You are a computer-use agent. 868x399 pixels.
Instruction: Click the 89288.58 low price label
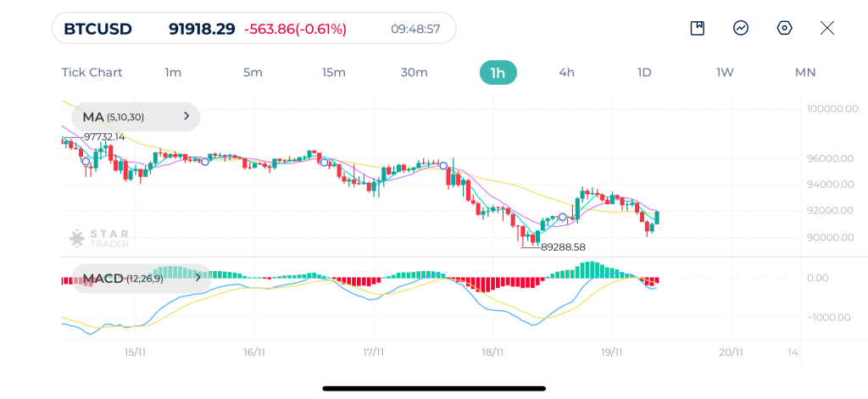point(563,247)
